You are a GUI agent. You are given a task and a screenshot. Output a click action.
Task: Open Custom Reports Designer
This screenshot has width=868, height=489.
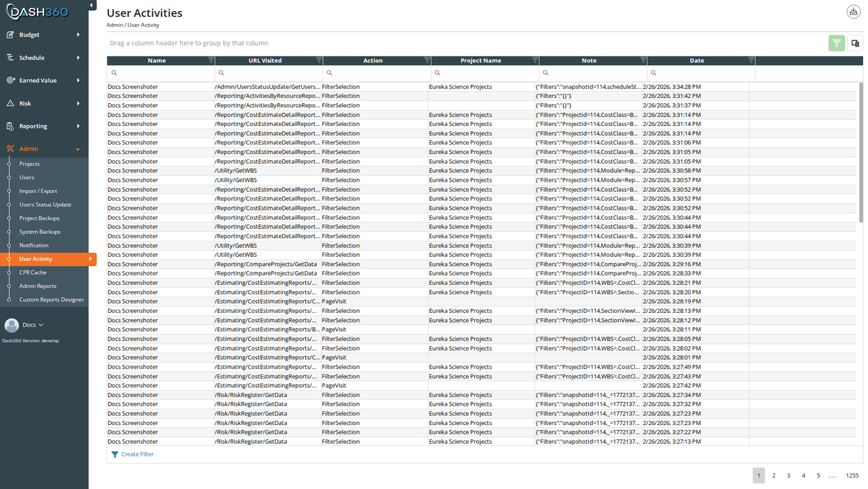click(51, 300)
